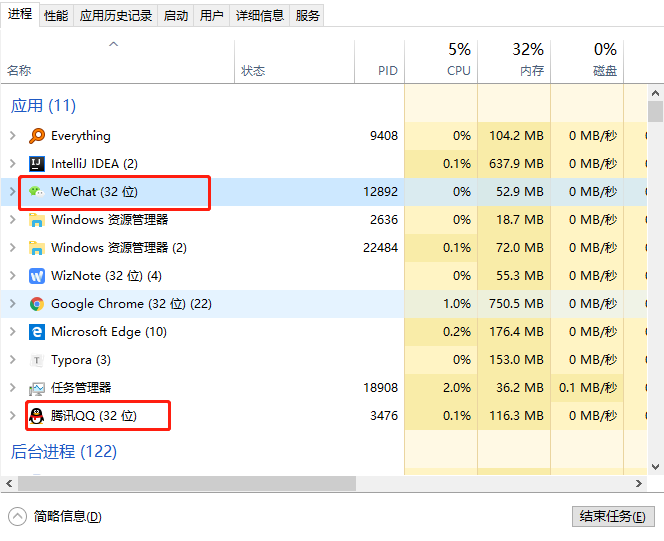Click the icon of Windows 资源管理器 (2)
664x541 pixels.
37,248
